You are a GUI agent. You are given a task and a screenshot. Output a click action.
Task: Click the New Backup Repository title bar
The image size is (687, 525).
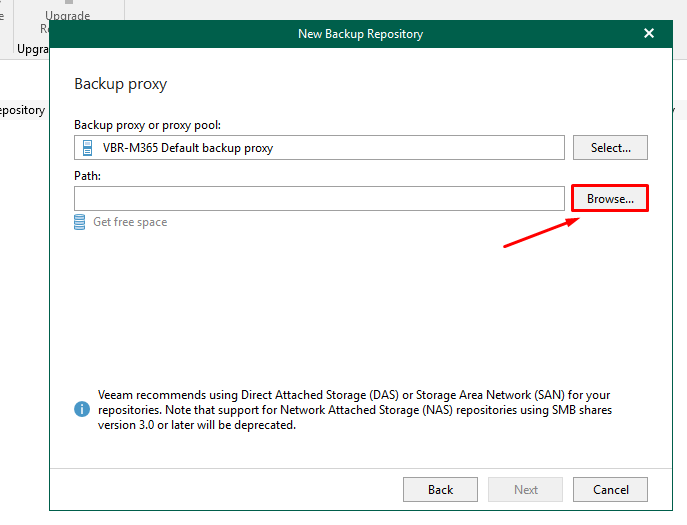coord(361,34)
